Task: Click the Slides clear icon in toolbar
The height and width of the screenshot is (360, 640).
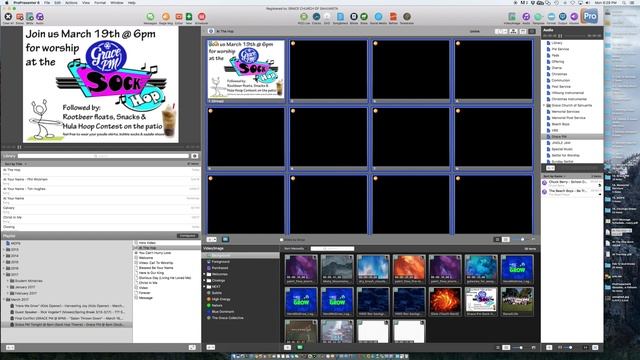Action: point(20,17)
